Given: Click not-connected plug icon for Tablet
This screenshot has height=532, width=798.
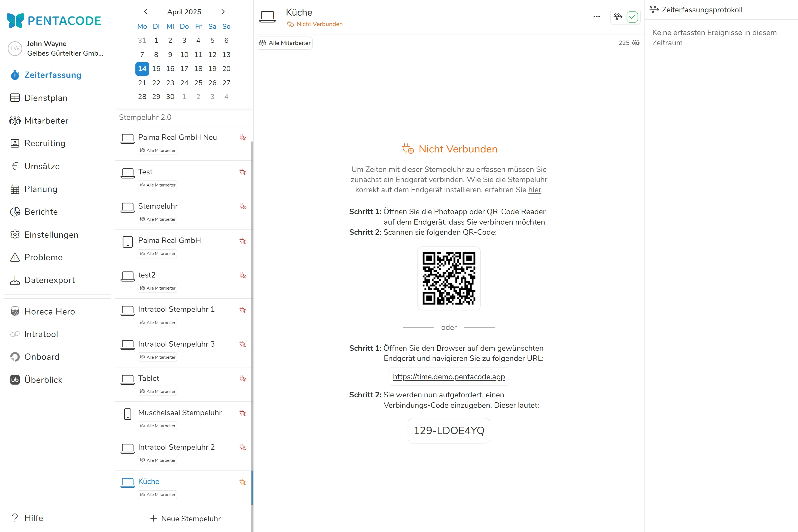Looking at the screenshot, I should pos(243,378).
